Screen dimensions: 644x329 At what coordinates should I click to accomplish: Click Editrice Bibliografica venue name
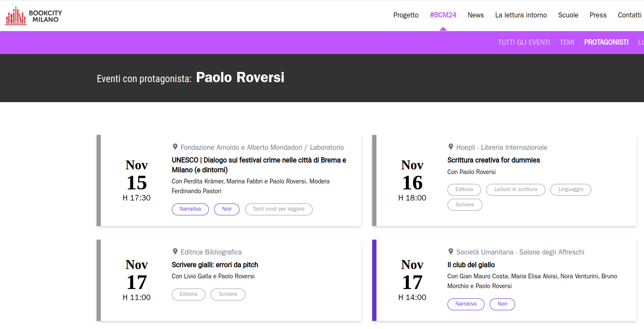[211, 252]
